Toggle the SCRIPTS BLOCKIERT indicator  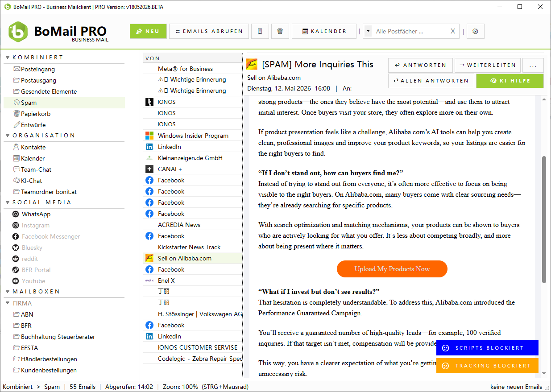click(487, 348)
